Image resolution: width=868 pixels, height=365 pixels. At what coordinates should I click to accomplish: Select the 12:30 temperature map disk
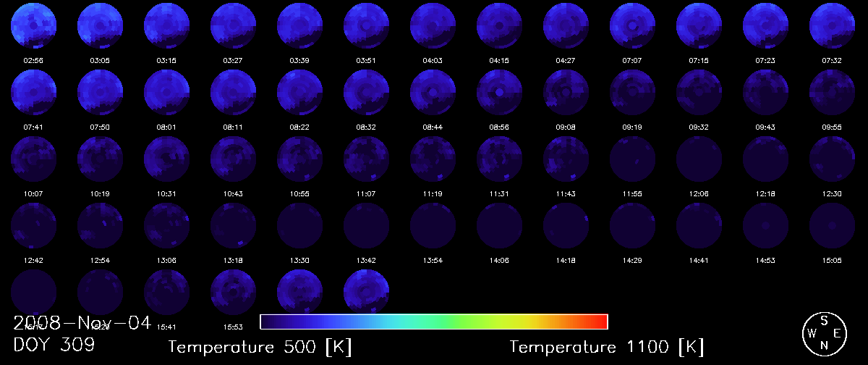point(832,159)
